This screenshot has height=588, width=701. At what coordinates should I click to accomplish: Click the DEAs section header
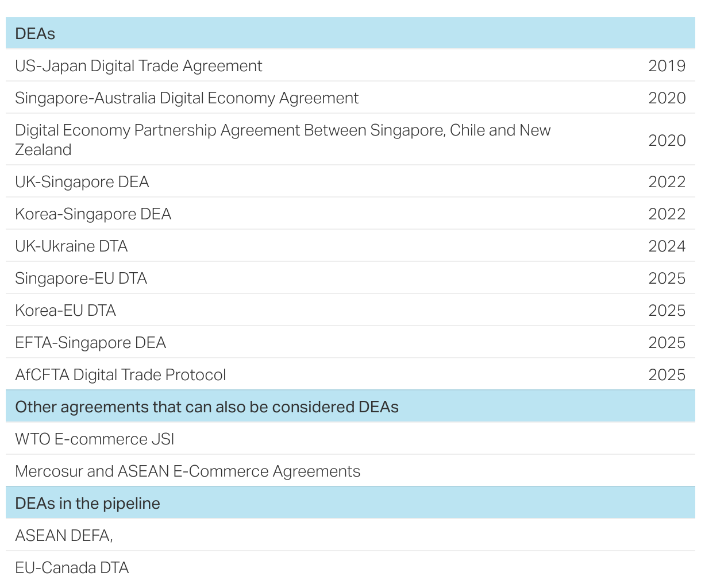[35, 33]
